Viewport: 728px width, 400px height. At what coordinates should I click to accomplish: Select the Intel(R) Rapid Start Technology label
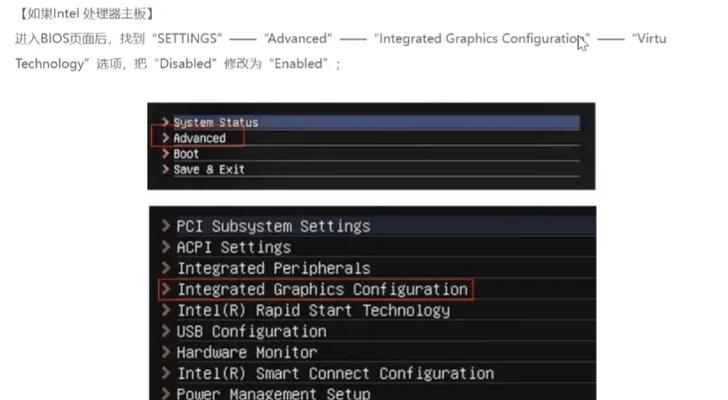pos(313,310)
